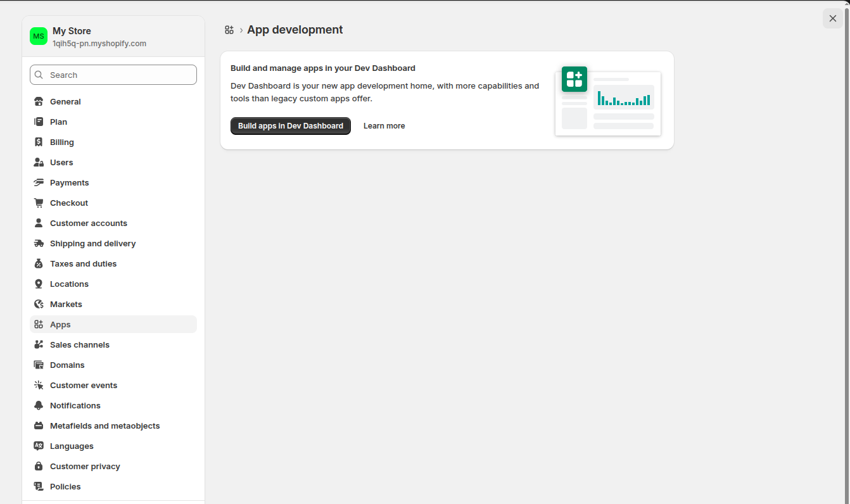Image resolution: width=850 pixels, height=504 pixels.
Task: Go to Customer privacy settings
Action: [x=113, y=466]
